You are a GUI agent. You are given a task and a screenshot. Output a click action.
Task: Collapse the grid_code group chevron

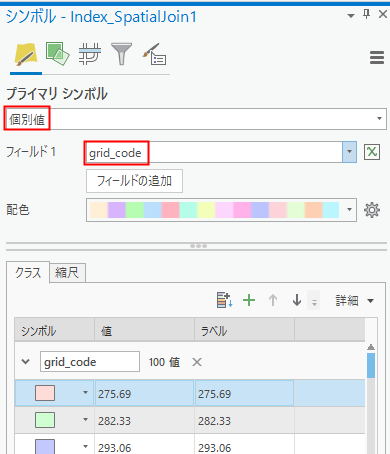(x=26, y=362)
